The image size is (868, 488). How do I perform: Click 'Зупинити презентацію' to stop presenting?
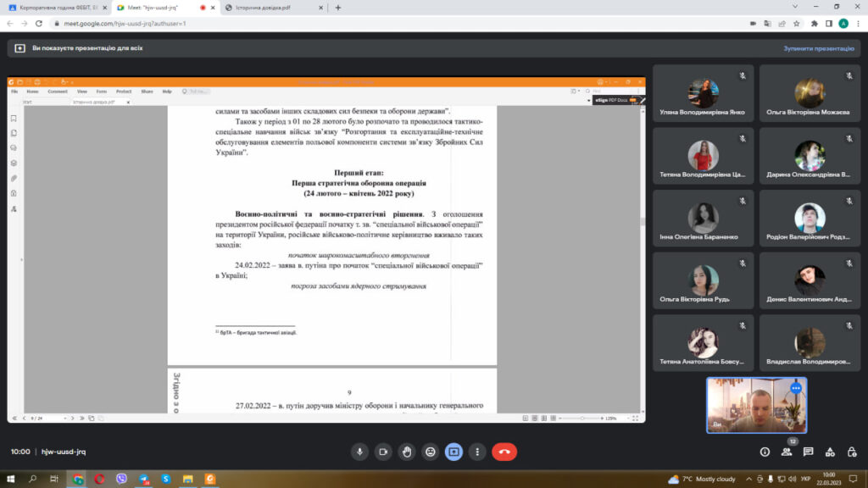tap(819, 48)
